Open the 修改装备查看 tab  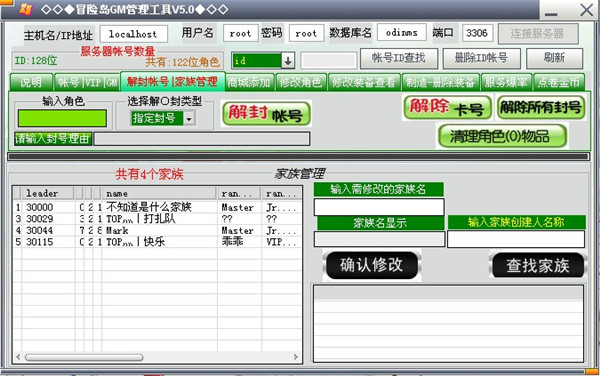[x=364, y=82]
